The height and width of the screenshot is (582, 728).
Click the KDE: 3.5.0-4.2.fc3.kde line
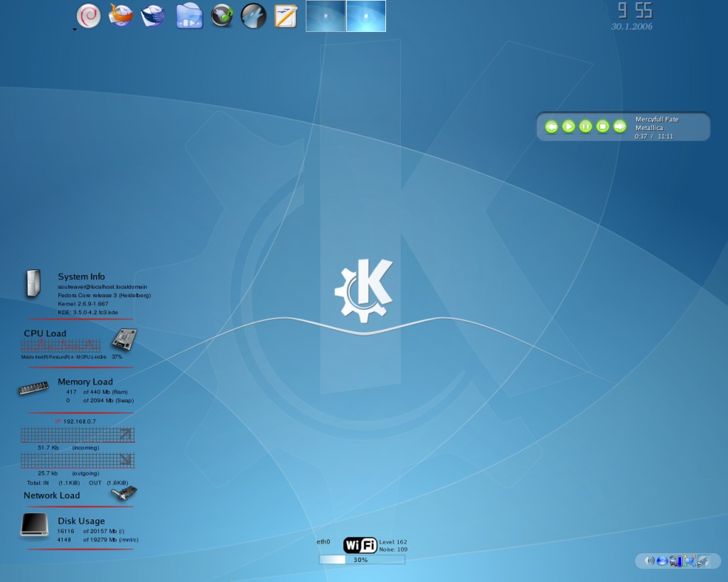coord(87,313)
